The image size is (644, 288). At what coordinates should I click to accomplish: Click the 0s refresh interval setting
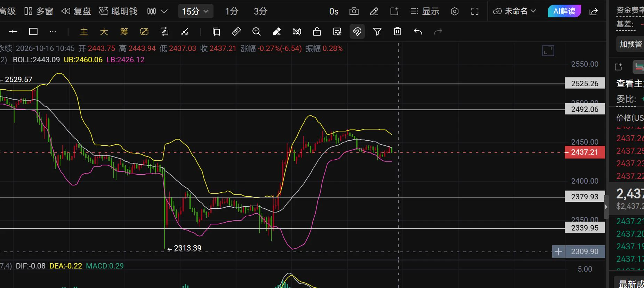[334, 11]
